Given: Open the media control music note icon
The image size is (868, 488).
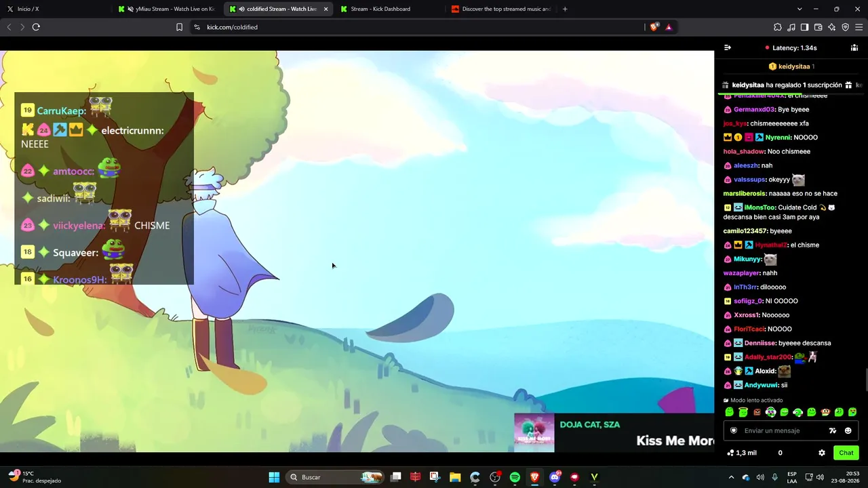Looking at the screenshot, I should point(791,27).
